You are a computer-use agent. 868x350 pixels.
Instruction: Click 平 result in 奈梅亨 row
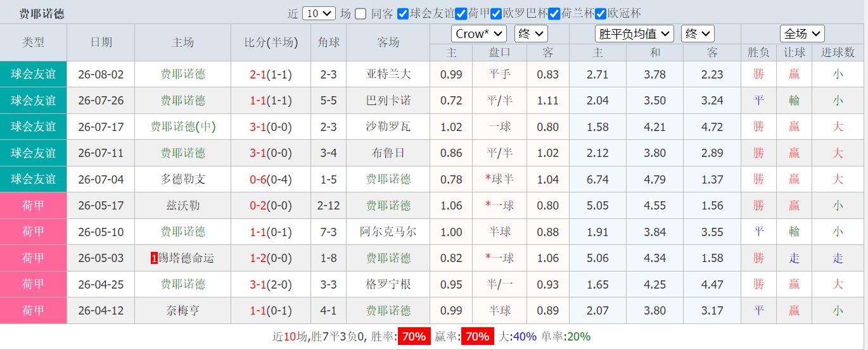click(758, 311)
